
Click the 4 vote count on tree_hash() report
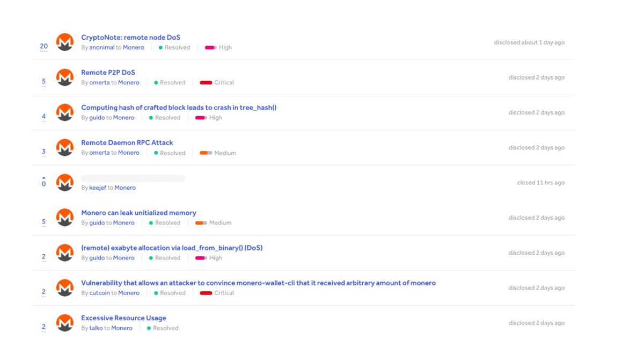coord(44,117)
